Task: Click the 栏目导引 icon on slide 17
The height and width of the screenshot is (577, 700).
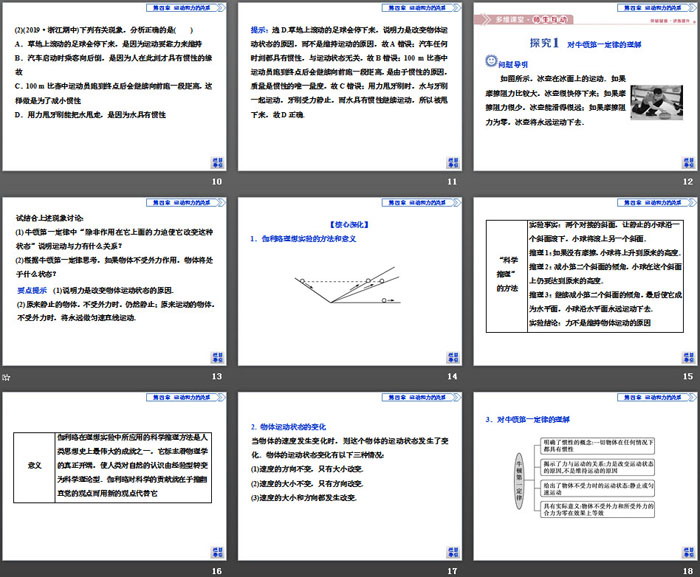Action: click(453, 552)
